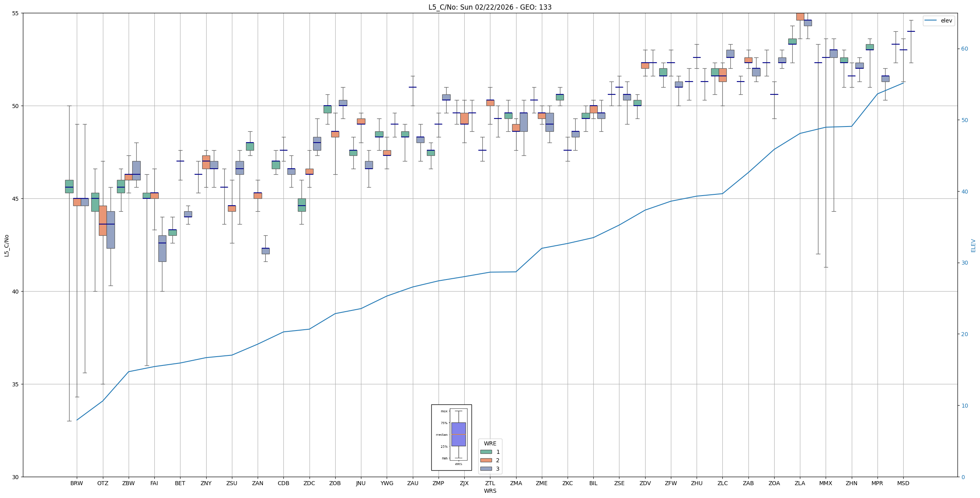Click the ZLA station tick label

click(x=800, y=483)
